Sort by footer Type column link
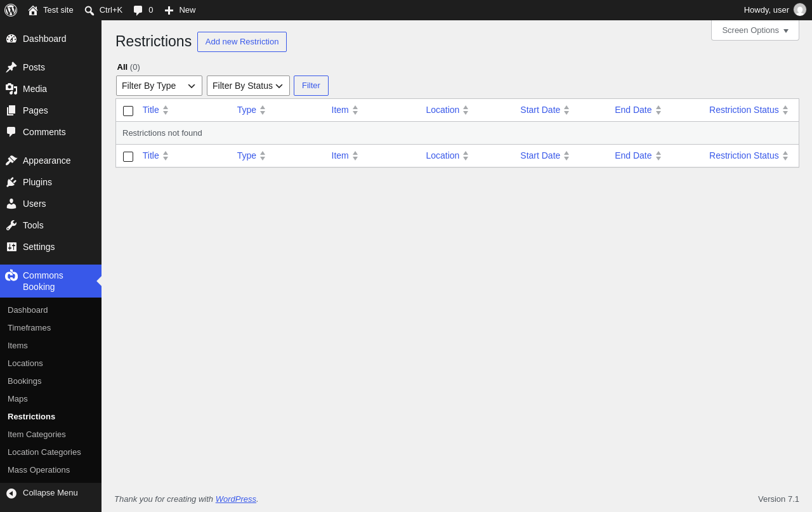 pos(247,155)
